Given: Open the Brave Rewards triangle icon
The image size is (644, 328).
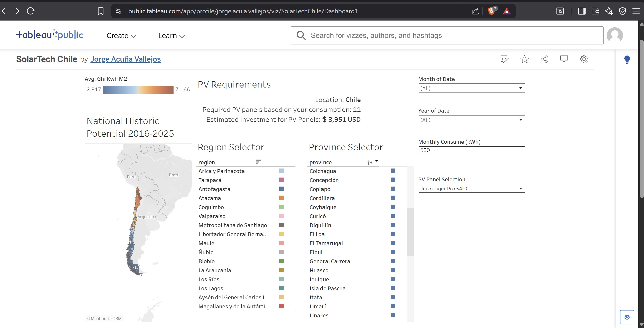Looking at the screenshot, I should [x=507, y=11].
